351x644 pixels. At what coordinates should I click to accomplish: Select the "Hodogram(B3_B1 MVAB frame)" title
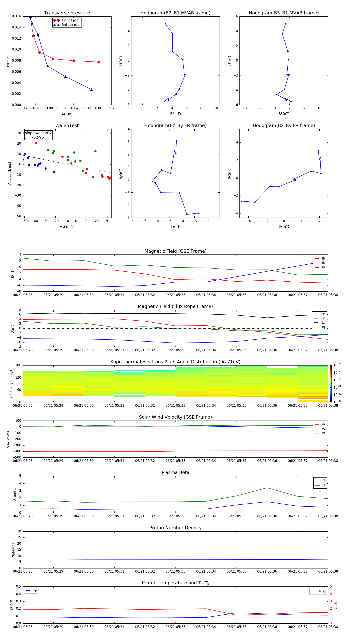click(284, 13)
